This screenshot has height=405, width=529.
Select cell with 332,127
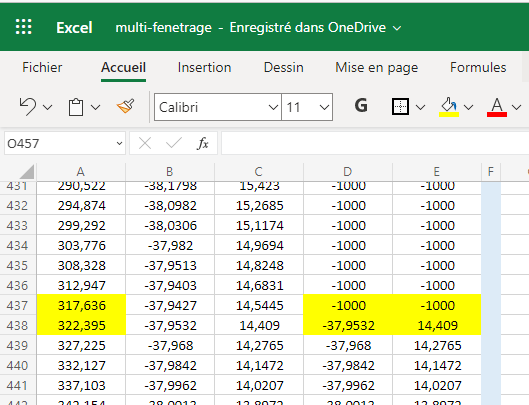pos(81,366)
